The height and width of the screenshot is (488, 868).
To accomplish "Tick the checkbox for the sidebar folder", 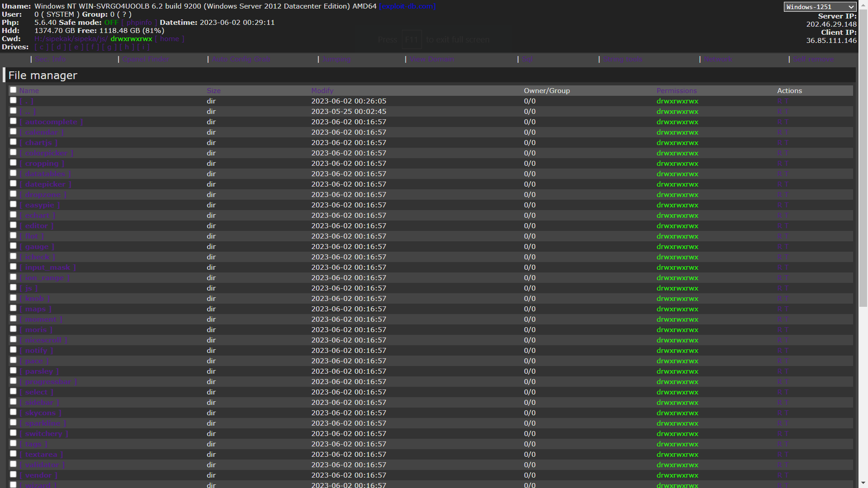I will (x=13, y=402).
